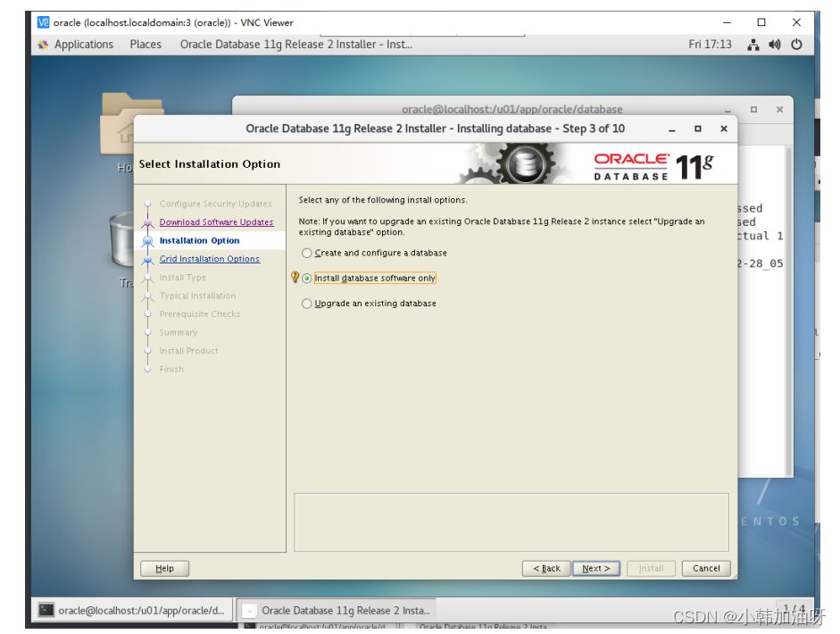Cancel the Oracle installer
The height and width of the screenshot is (634, 840).
click(706, 568)
